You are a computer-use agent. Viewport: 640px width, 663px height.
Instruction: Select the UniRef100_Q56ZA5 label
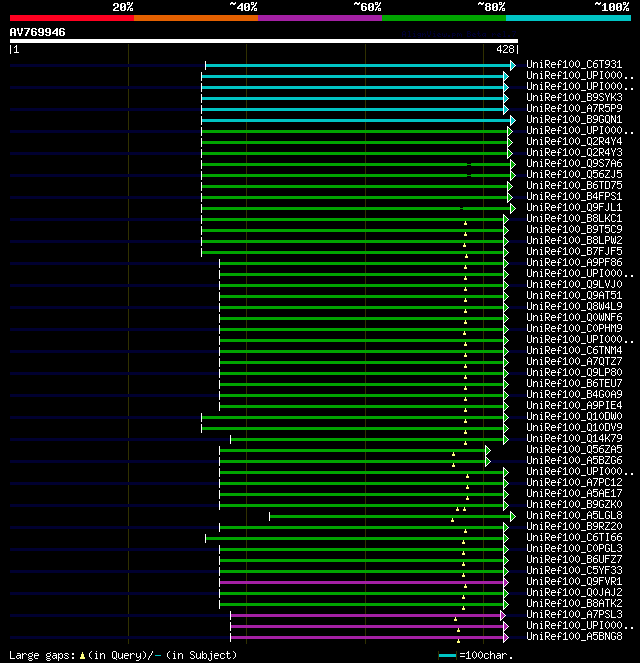[574, 449]
